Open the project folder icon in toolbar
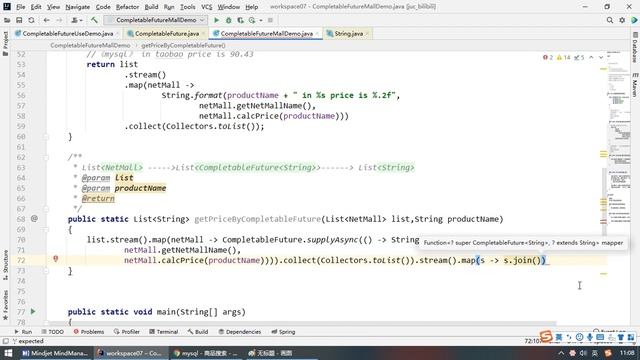 pos(7,20)
